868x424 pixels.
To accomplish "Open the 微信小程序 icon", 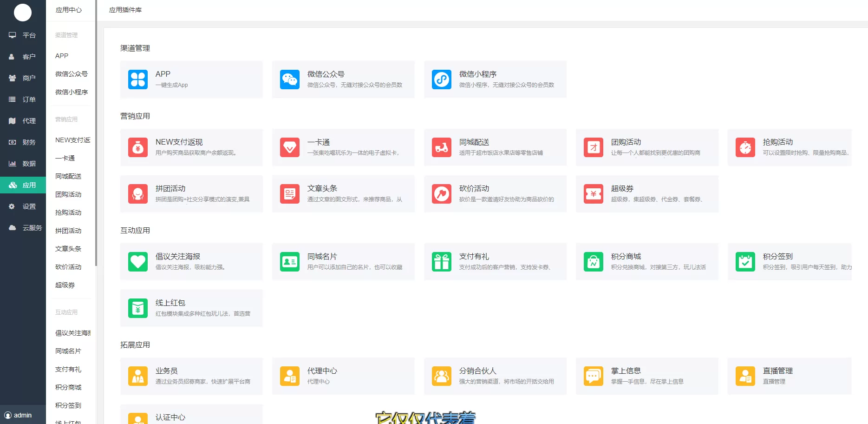I will point(441,79).
